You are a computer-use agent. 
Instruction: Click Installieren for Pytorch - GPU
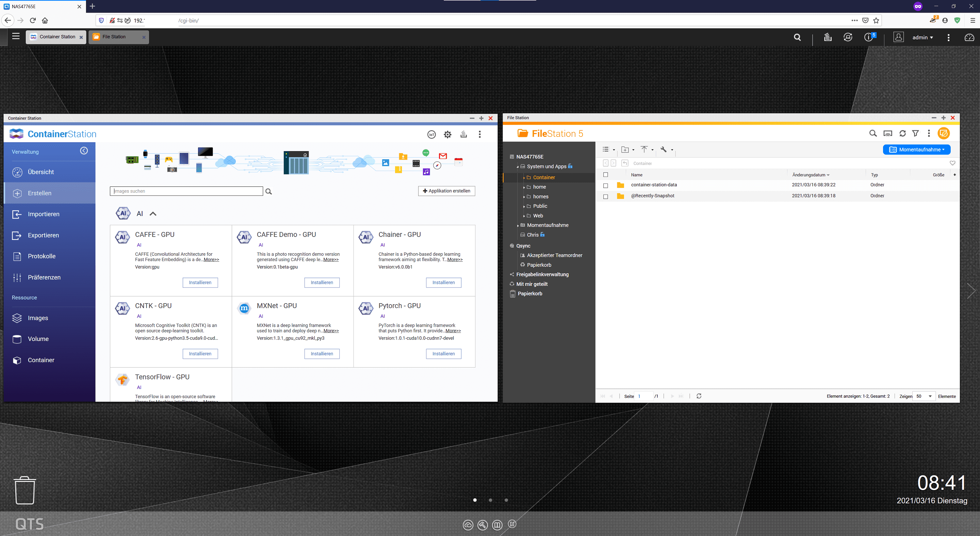(444, 354)
